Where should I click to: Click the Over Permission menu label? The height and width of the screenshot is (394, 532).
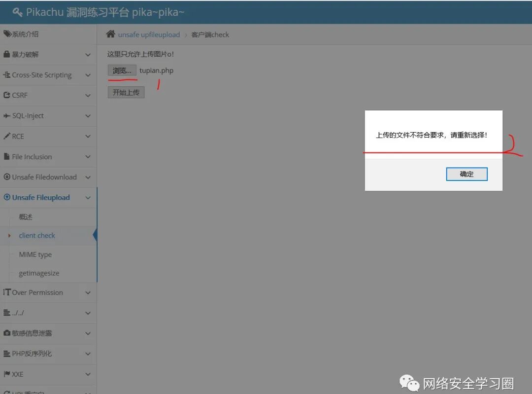(37, 292)
